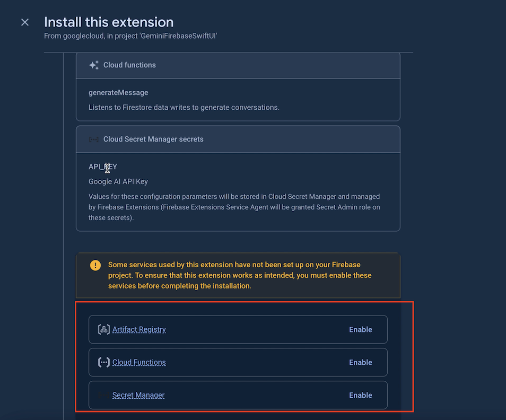Enable the Secret Manager service
Screen dimensions: 506x420
[360, 395]
